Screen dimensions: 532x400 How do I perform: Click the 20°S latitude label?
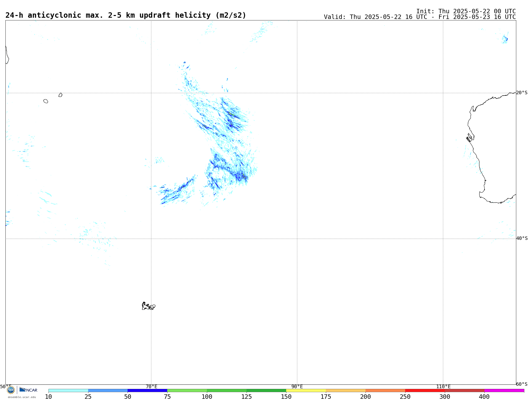point(522,93)
